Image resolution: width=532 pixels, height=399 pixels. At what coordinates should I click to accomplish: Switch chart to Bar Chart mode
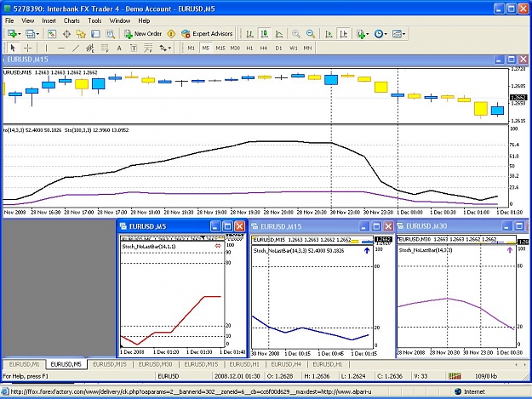click(249, 34)
